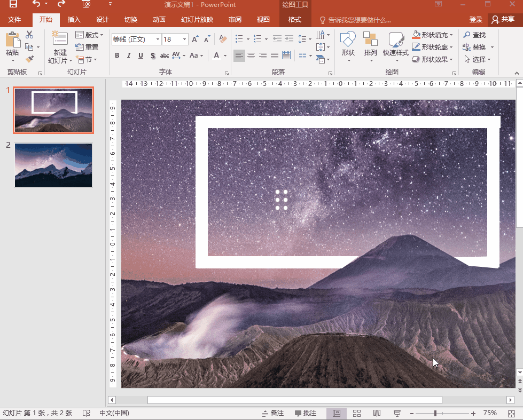
Task: Clear all formatting eraser icon
Action: point(223,39)
